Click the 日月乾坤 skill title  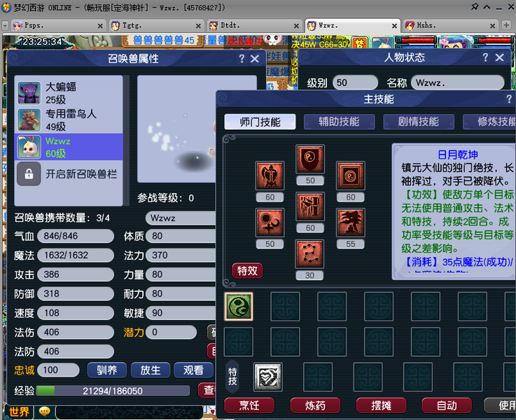point(458,155)
